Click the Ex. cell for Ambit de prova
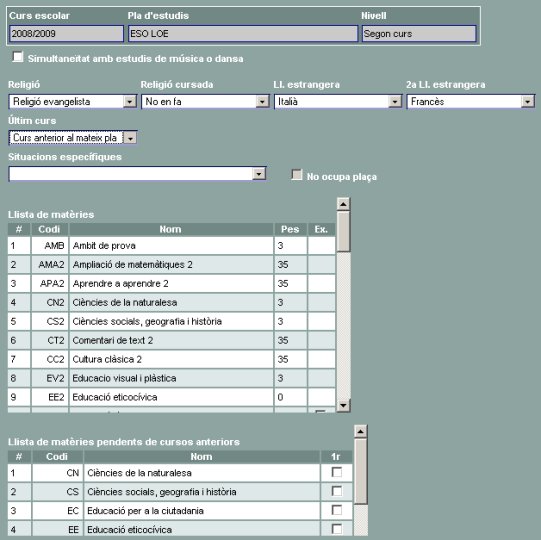541x540 pixels. [x=322, y=246]
